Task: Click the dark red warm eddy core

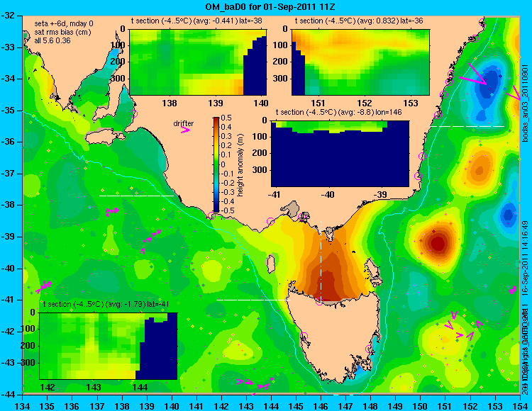Action: tap(438, 243)
